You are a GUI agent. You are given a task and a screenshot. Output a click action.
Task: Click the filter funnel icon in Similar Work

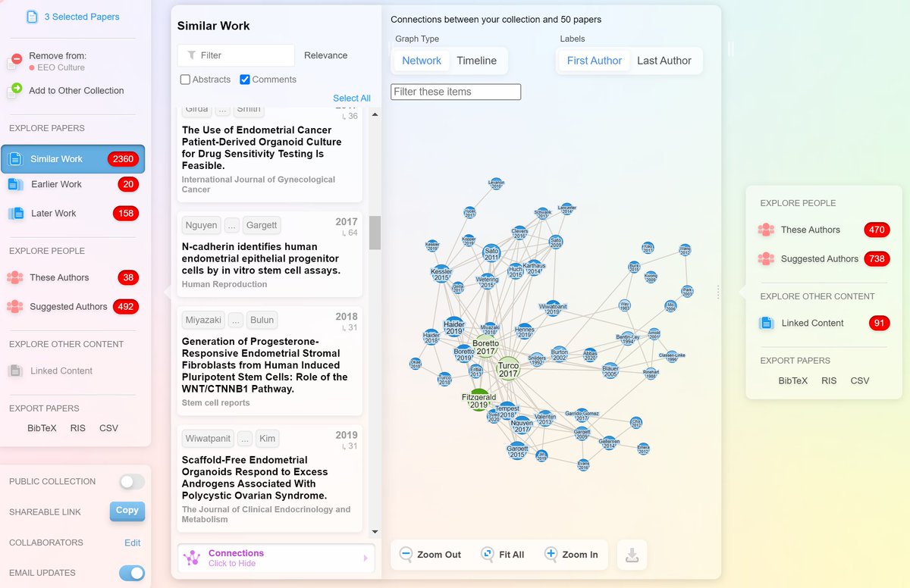point(191,55)
